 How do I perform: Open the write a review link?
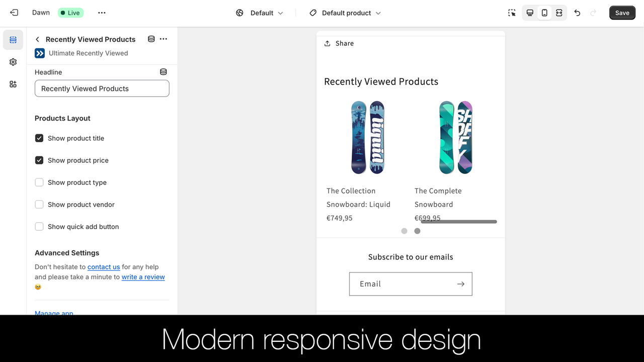coord(143,277)
